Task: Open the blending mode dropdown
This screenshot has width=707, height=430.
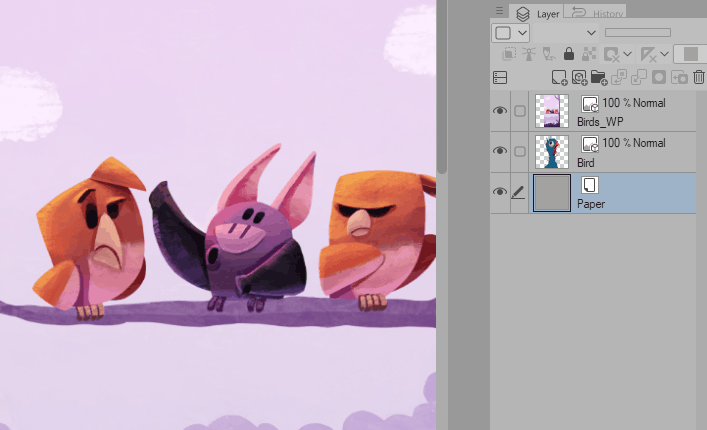Action: pos(590,33)
